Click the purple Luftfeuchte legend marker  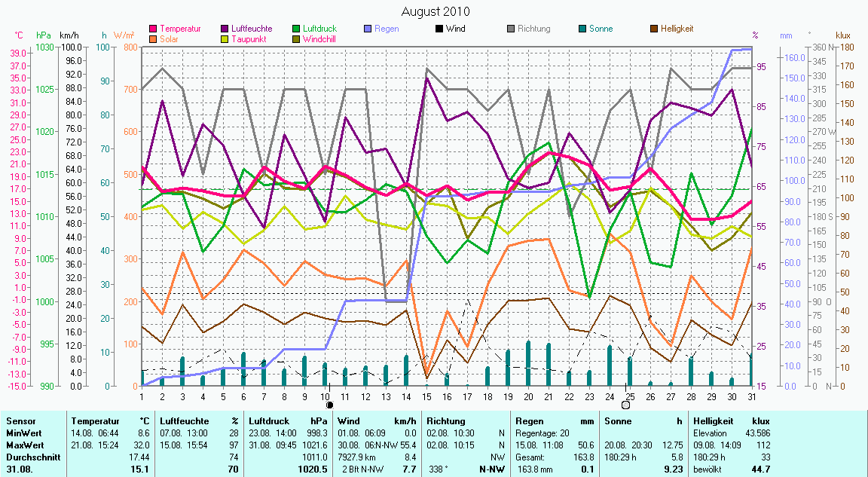point(225,29)
